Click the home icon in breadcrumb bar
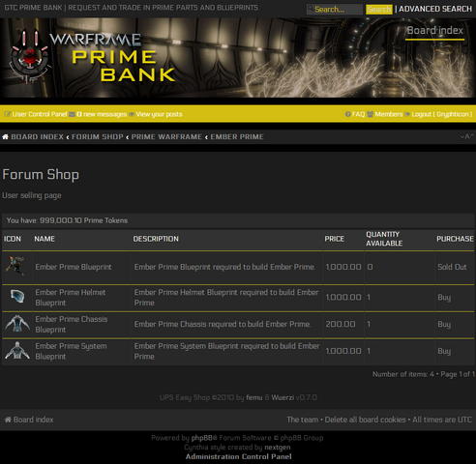Viewport: 476px width, 464px height. click(5, 137)
